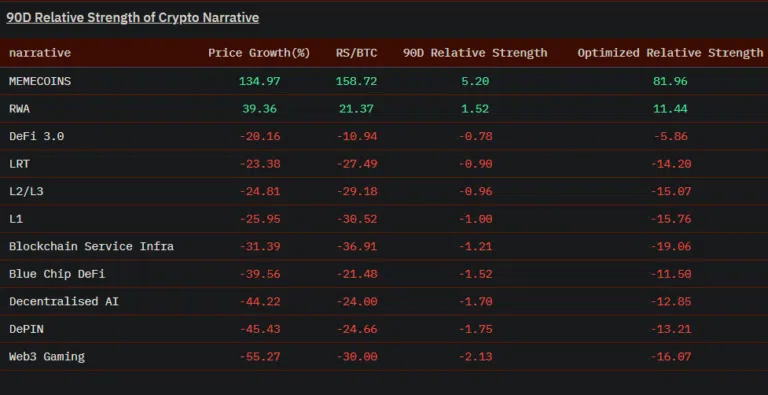This screenshot has width=768, height=395.
Task: Click LRT 90D strength value -0.90
Action: 475,164
